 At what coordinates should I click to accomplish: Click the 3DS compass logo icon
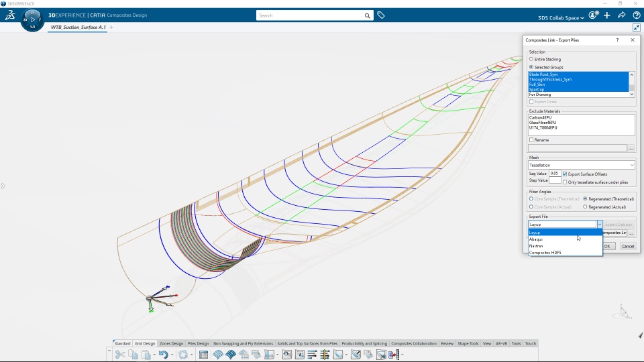pos(10,15)
